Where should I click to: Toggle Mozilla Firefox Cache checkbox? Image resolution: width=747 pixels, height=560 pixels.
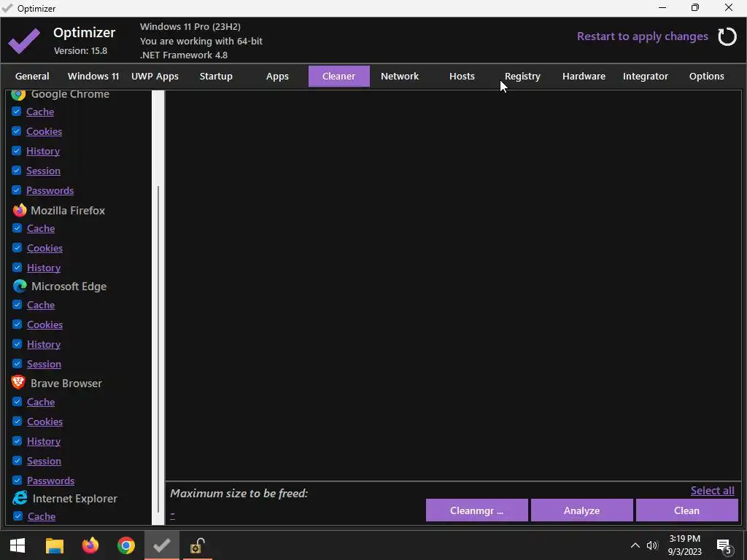[x=18, y=228]
